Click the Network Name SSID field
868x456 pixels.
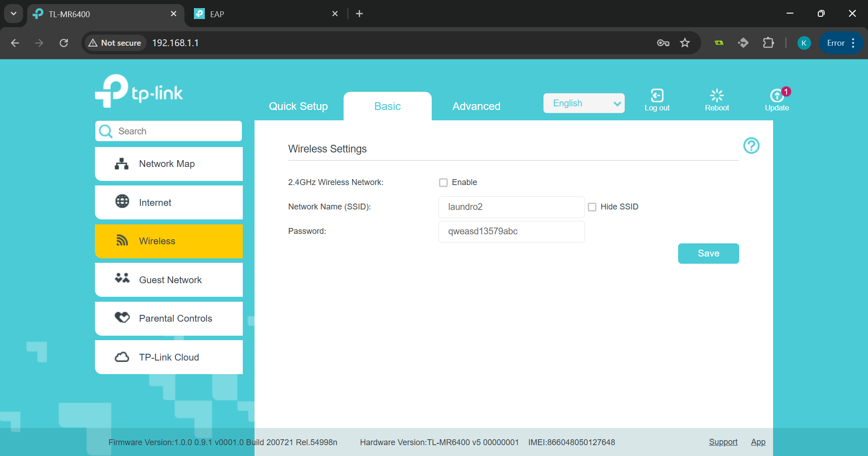tap(512, 207)
